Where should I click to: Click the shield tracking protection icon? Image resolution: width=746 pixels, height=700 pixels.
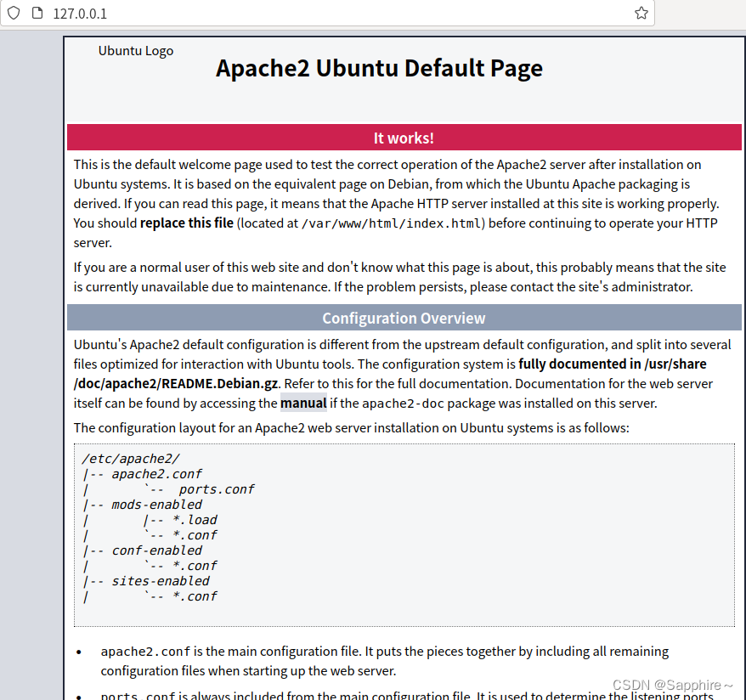point(14,13)
